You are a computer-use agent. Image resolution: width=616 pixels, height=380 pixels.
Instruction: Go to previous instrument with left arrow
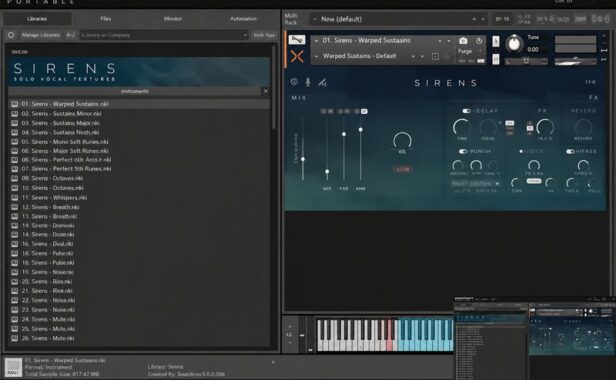click(440, 41)
